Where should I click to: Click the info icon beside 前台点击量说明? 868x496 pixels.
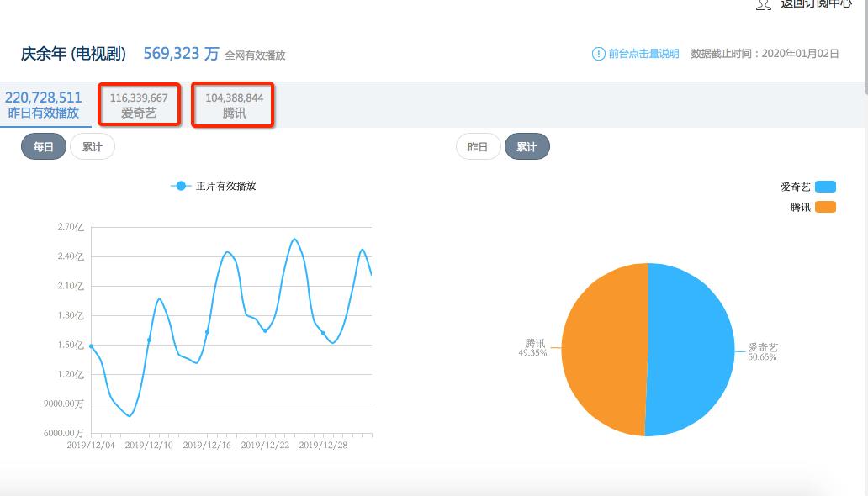pos(597,53)
